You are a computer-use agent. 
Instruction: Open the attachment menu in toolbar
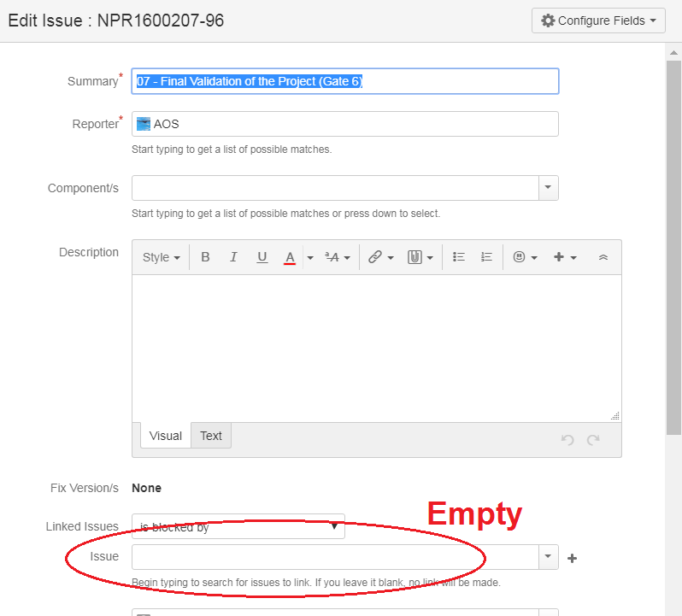coord(420,257)
